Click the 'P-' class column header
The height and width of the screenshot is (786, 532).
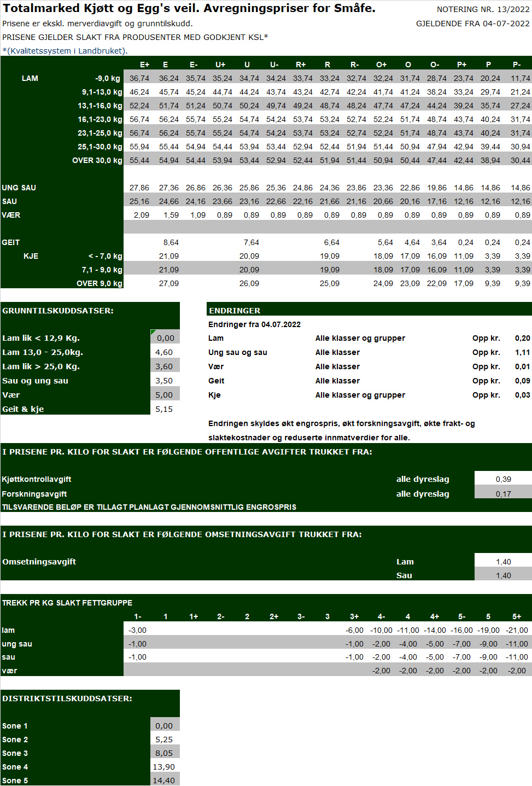[517, 65]
